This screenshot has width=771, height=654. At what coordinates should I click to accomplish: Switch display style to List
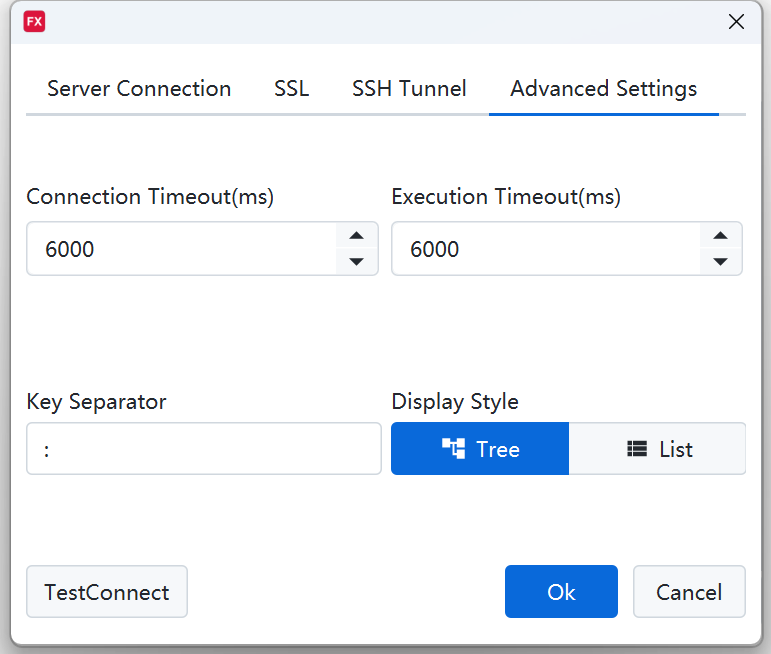point(658,449)
